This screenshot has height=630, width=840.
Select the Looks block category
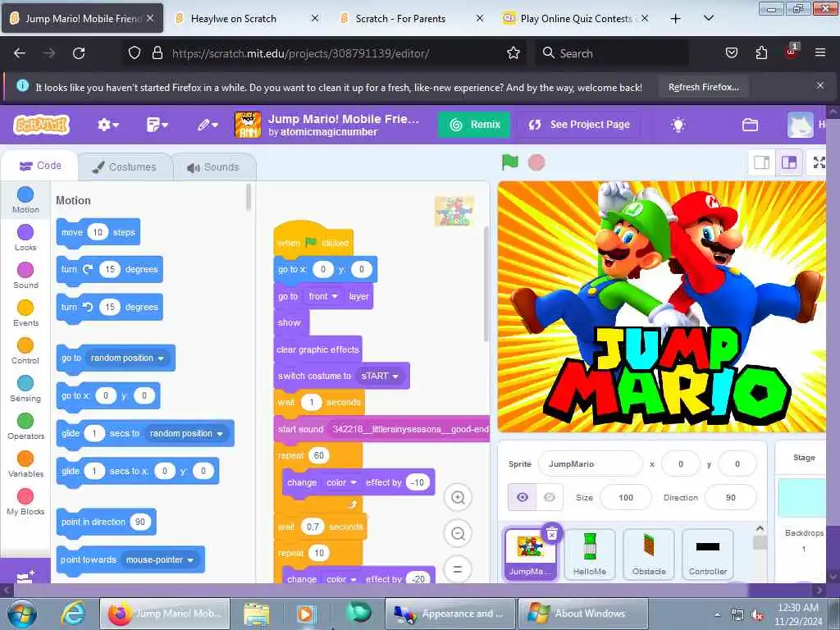[x=25, y=237]
